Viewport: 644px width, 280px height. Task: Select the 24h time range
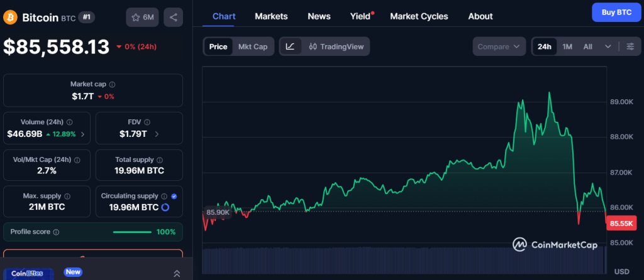click(x=544, y=46)
